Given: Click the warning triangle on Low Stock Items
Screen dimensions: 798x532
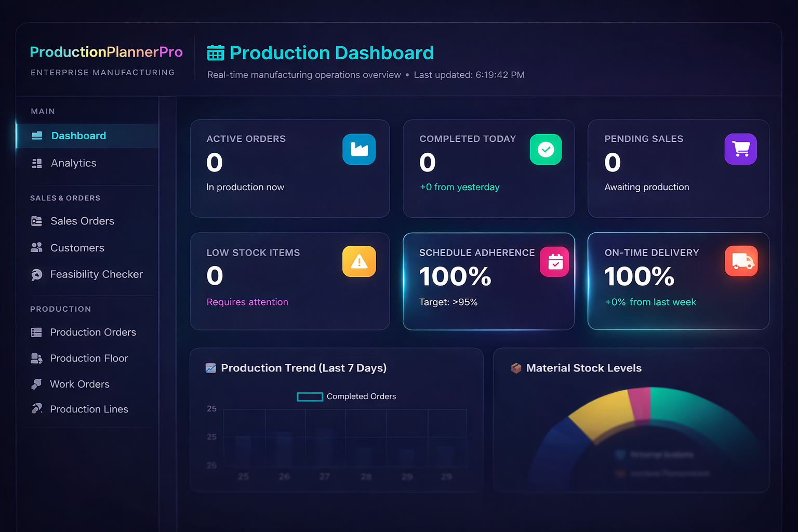Looking at the screenshot, I should click(359, 261).
